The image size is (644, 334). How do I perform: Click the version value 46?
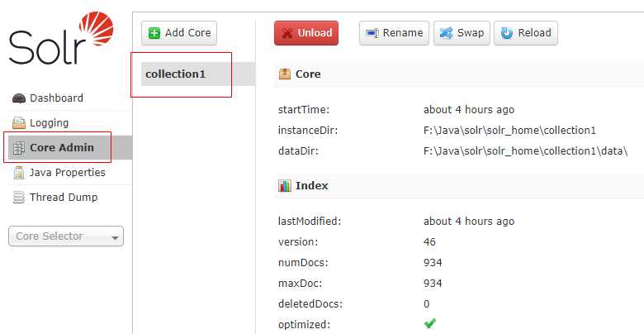pyautogui.click(x=429, y=242)
